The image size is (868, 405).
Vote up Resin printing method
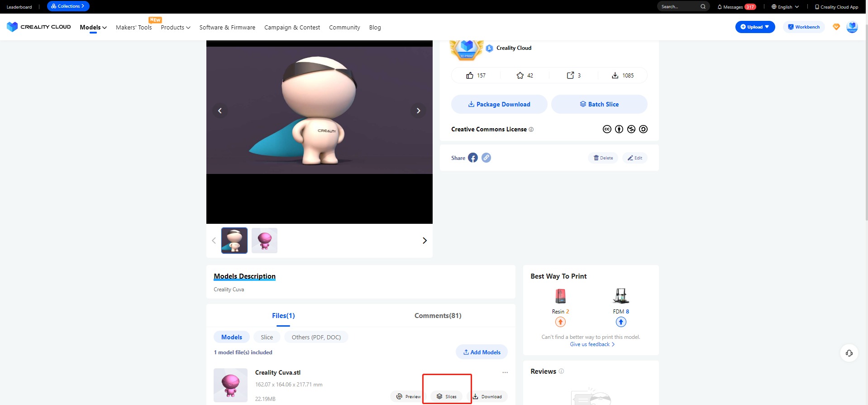click(560, 322)
